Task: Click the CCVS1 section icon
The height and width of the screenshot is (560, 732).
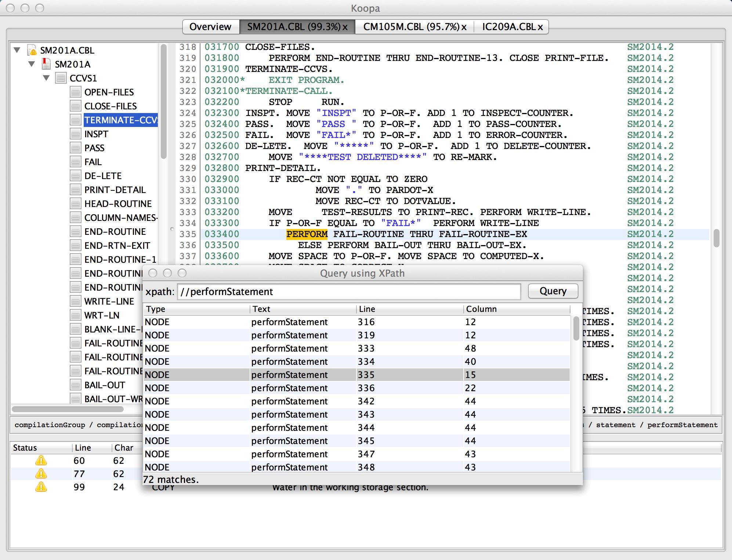Action: pos(61,78)
